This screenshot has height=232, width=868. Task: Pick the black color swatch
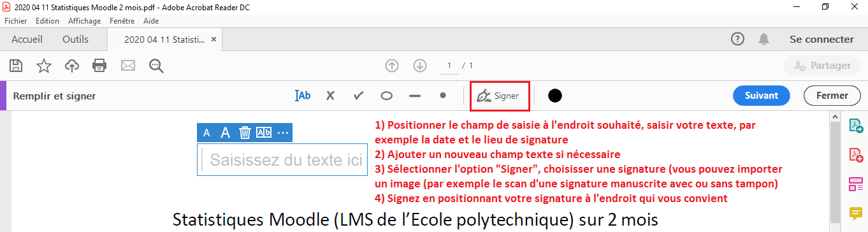pos(554,96)
